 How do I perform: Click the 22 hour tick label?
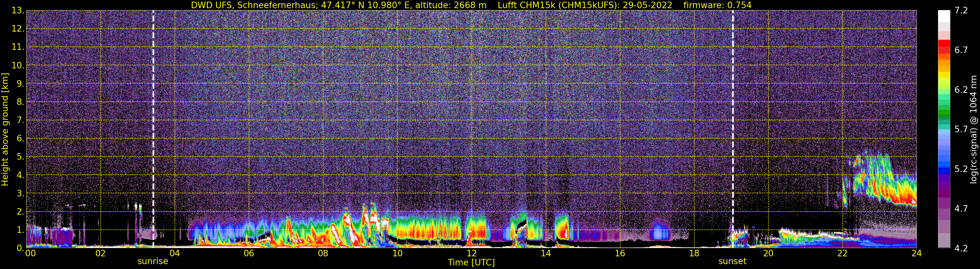pos(842,253)
